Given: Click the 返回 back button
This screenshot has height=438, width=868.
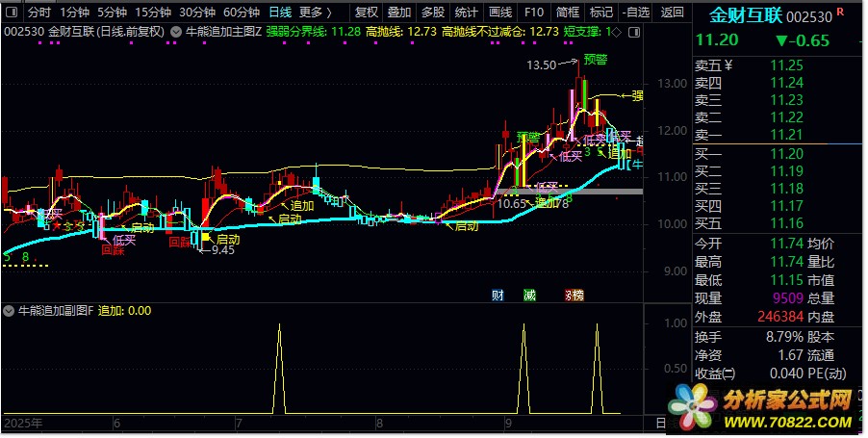Looking at the screenshot, I should coord(672,12).
